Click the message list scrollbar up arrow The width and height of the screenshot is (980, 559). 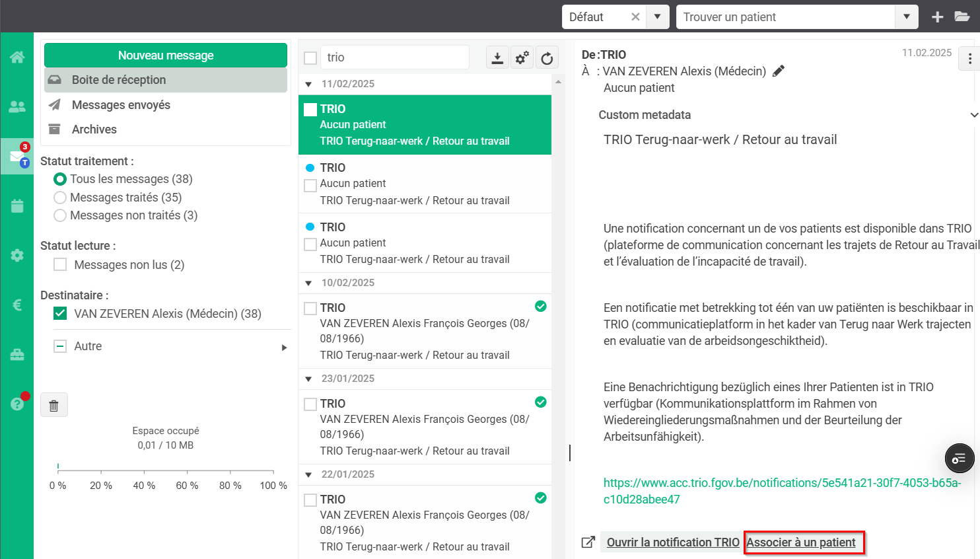(558, 82)
